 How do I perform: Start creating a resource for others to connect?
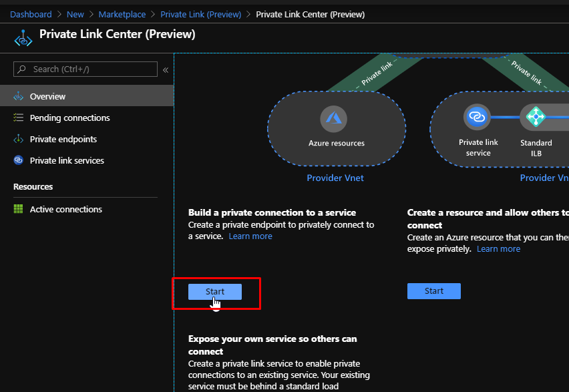point(434,291)
